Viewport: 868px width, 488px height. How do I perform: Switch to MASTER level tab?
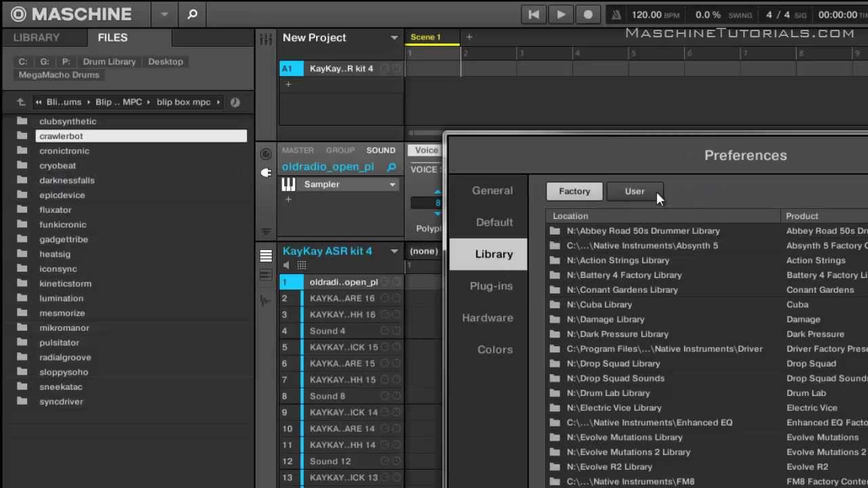(x=298, y=150)
